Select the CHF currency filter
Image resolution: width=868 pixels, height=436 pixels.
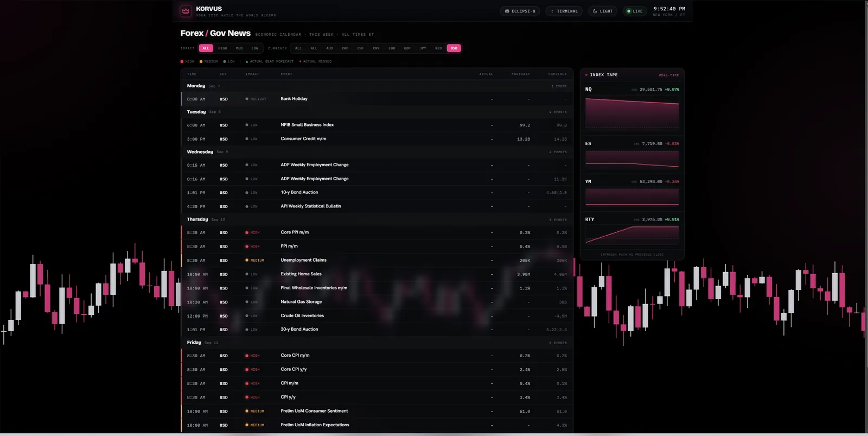pyautogui.click(x=360, y=48)
